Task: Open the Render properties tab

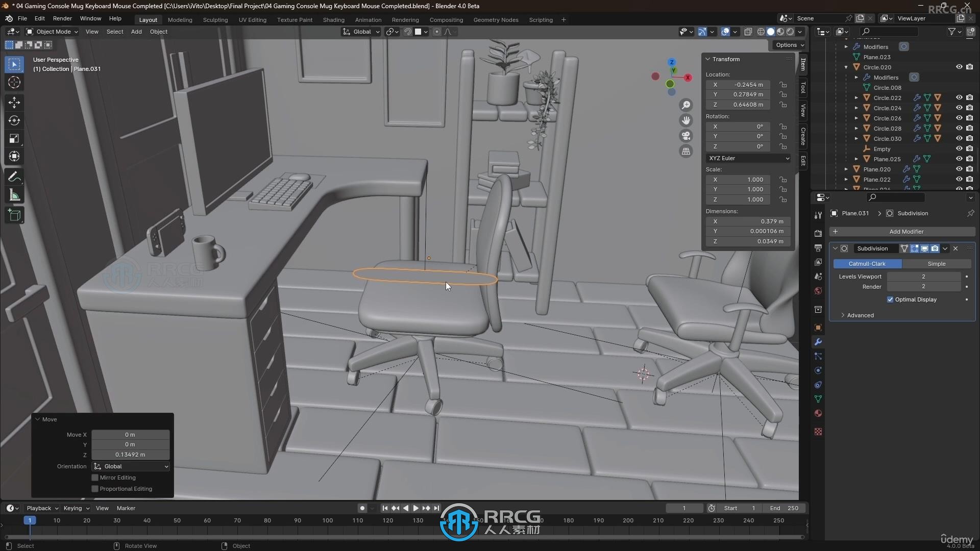Action: click(x=818, y=233)
